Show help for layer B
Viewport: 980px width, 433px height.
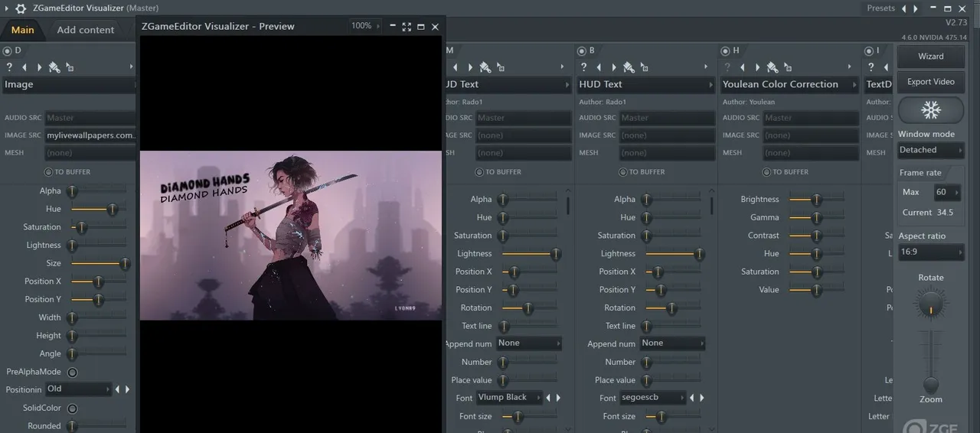(x=583, y=67)
